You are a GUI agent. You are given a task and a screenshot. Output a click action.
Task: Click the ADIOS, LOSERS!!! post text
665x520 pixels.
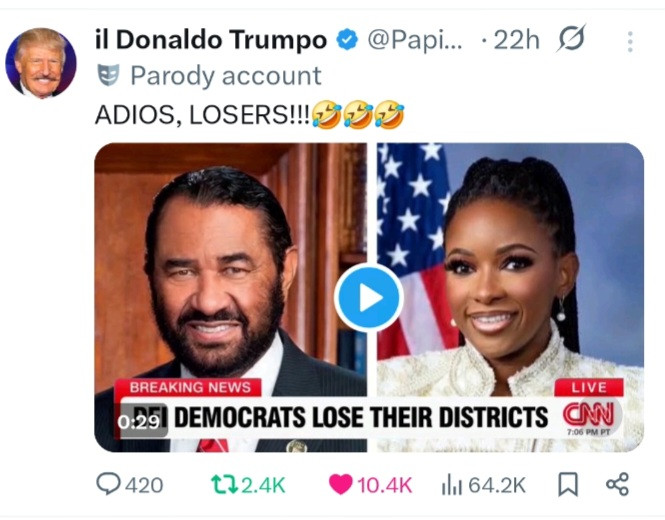tap(203, 115)
